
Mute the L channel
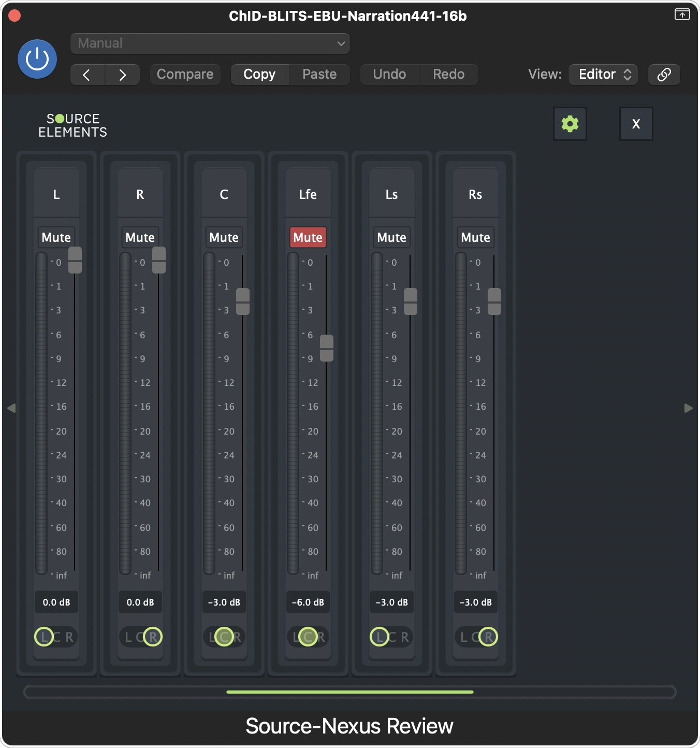pos(56,237)
